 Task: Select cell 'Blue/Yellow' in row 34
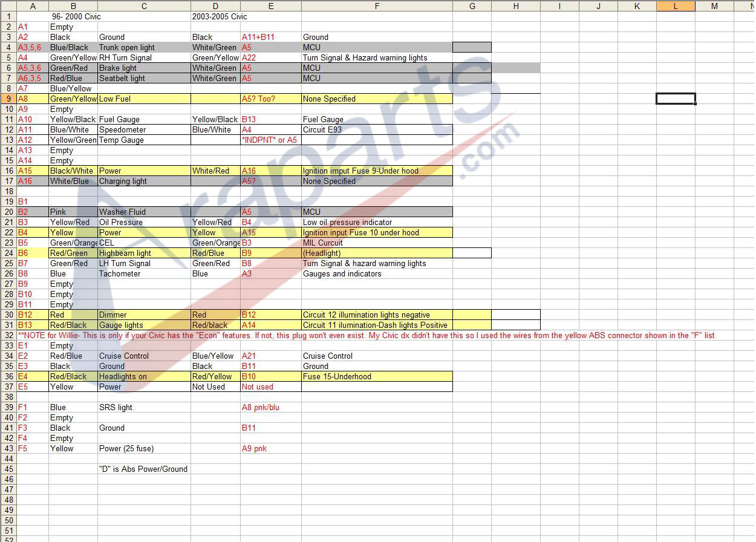pos(215,356)
